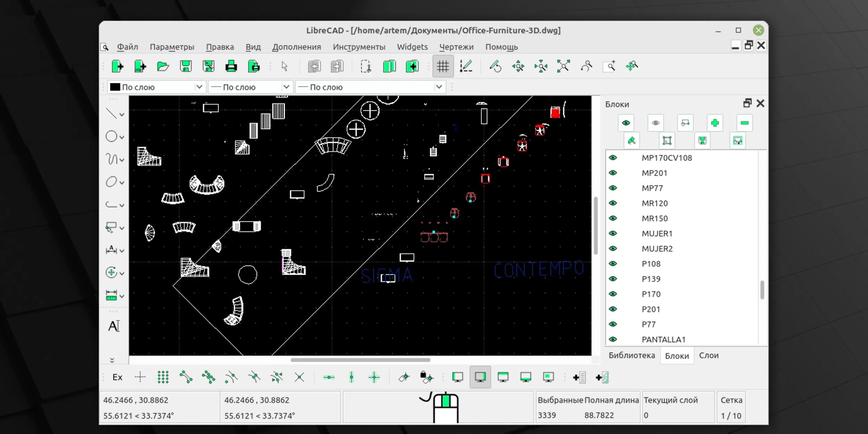The width and height of the screenshot is (868, 434).
Task: Switch to the Слои tab
Action: point(708,356)
